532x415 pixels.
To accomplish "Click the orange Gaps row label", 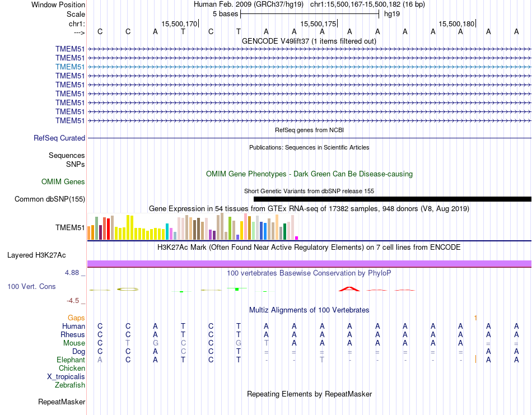I will click(76, 318).
